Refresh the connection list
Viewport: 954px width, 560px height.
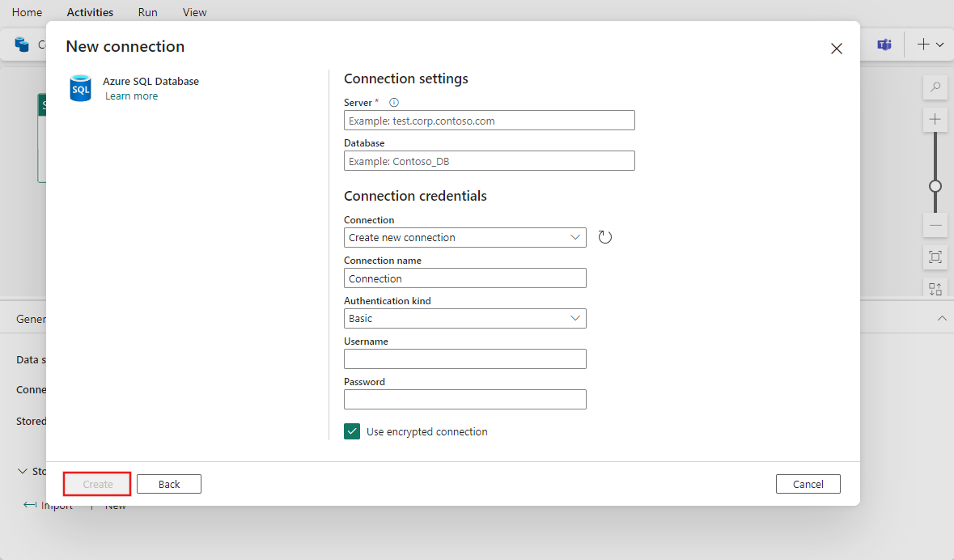[604, 237]
